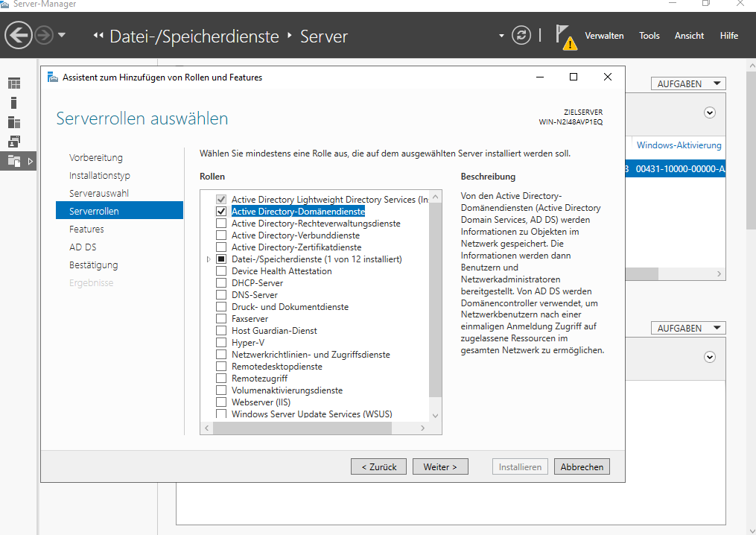Open the Tools menu
Image resolution: width=756 pixels, height=535 pixels.
[x=649, y=36]
